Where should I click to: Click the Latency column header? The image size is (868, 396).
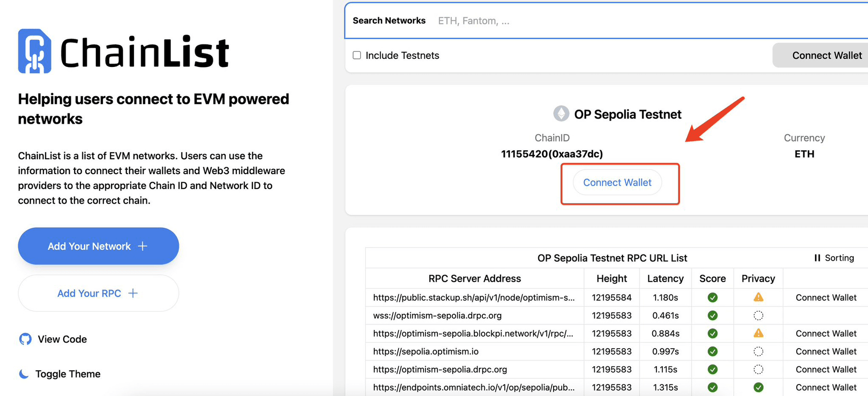click(665, 278)
